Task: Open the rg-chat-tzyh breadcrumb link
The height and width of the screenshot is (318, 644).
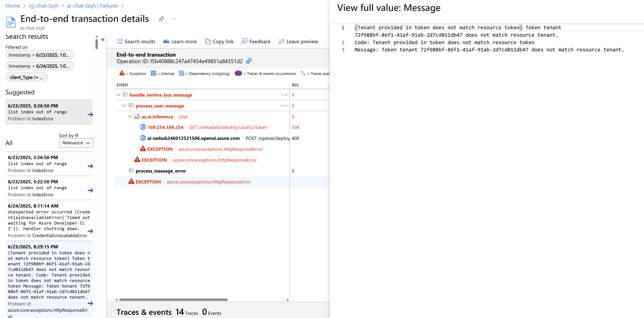Action: pos(43,6)
